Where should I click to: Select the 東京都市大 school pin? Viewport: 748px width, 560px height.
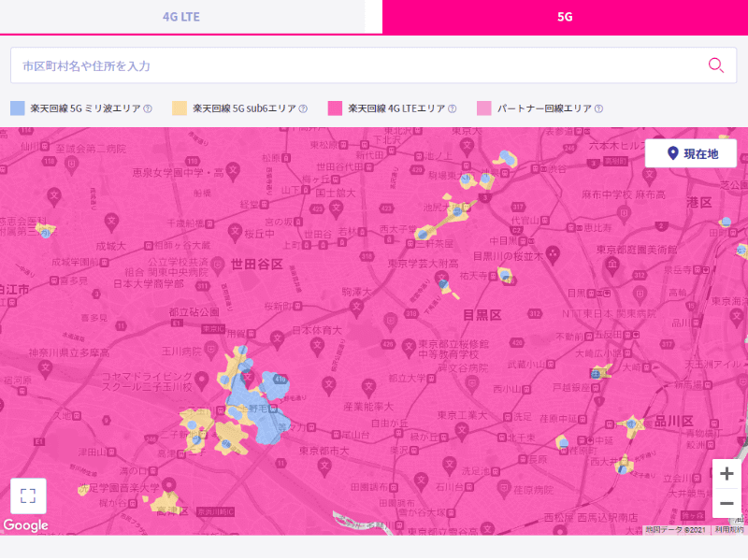pos(324,467)
